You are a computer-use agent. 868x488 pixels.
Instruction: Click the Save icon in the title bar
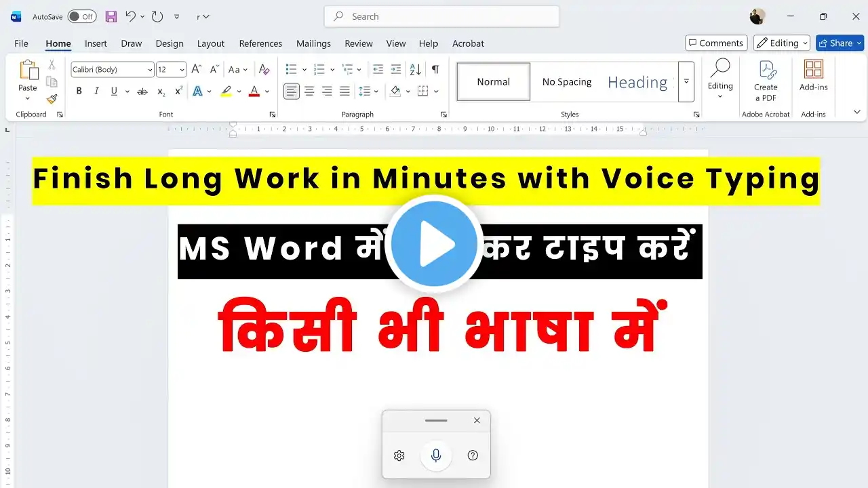111,16
